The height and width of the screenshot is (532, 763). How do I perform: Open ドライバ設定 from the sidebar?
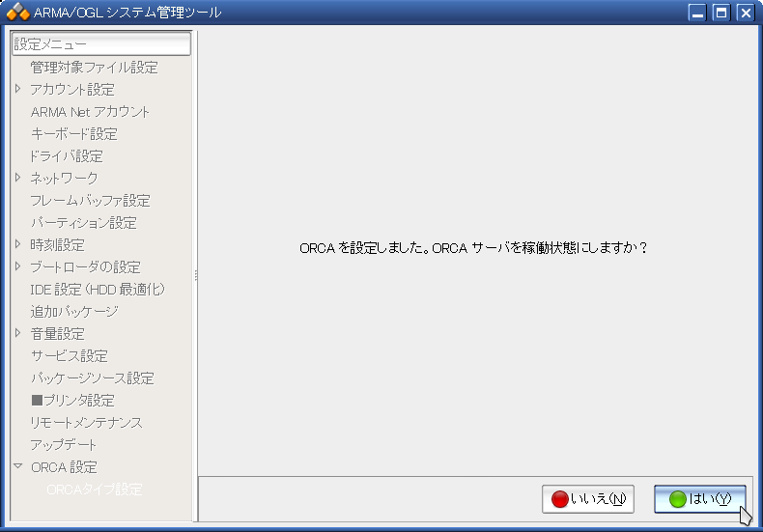pos(67,156)
